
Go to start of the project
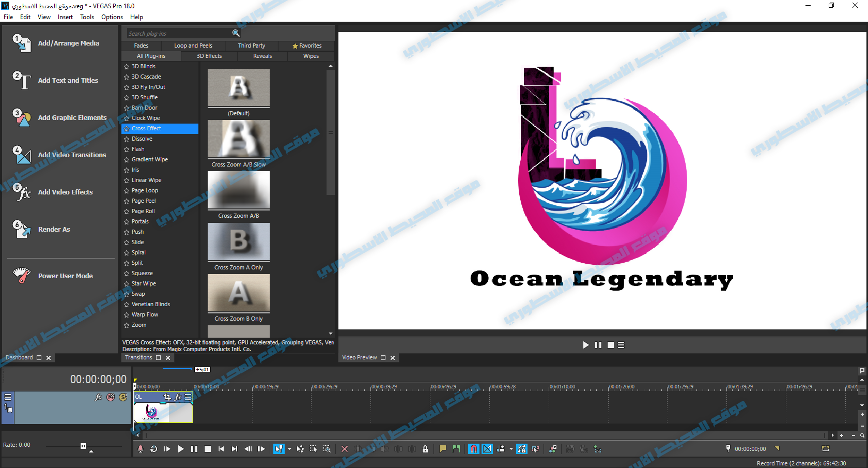[x=221, y=449]
